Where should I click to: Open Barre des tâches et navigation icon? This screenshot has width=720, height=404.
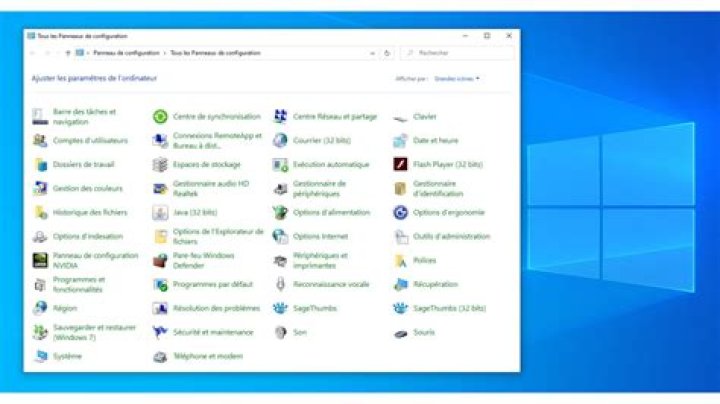(40, 117)
